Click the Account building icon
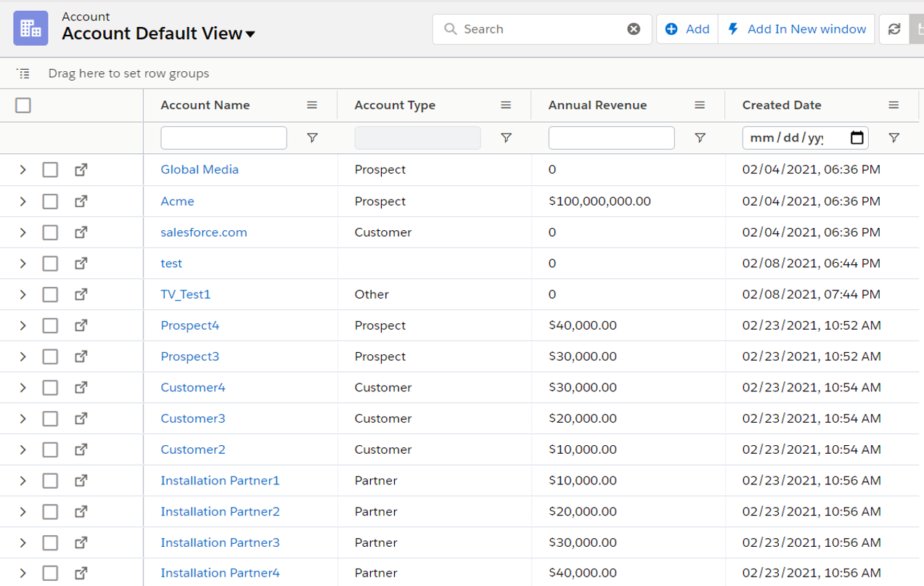This screenshot has width=924, height=586. [x=30, y=28]
